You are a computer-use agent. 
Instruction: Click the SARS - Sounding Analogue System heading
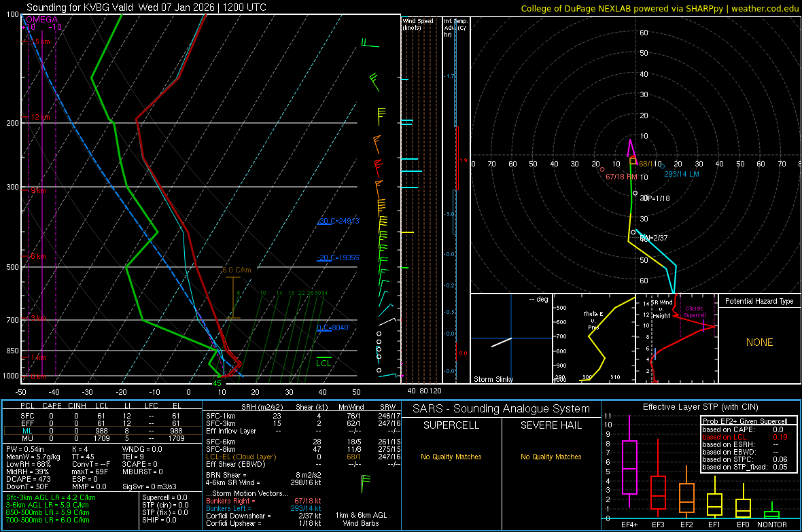(x=501, y=409)
